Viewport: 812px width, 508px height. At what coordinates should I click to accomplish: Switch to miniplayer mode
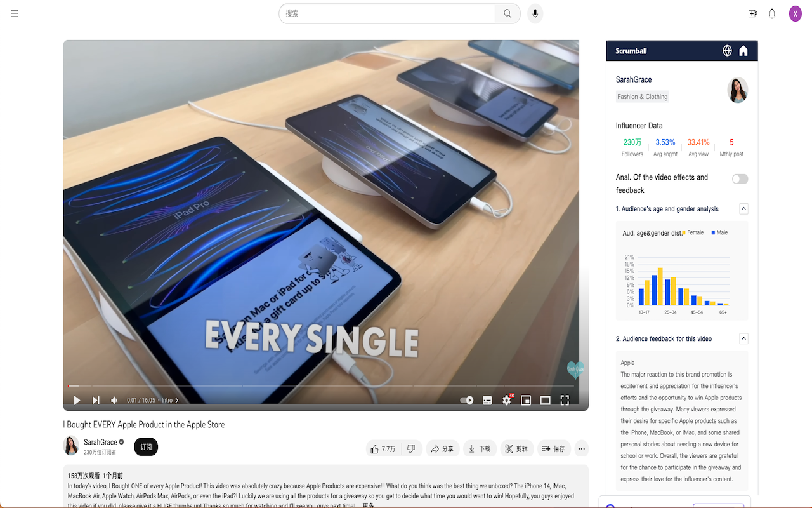(x=526, y=400)
